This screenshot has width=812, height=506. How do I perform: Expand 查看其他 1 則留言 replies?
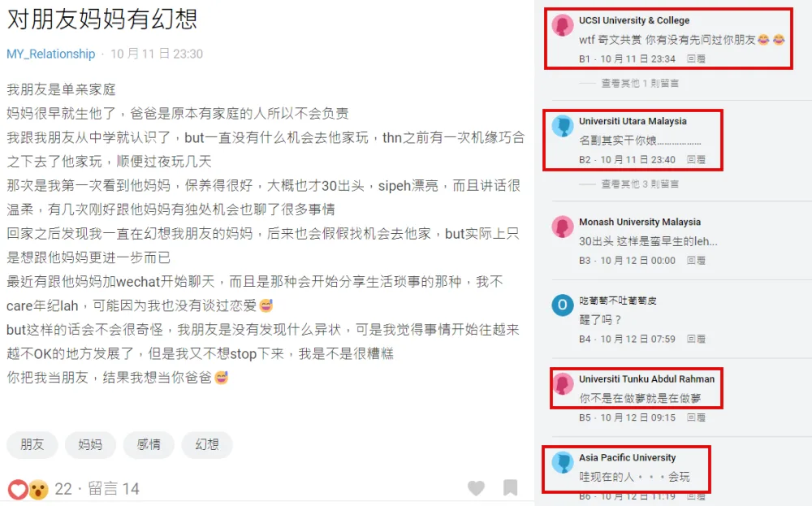[x=640, y=83]
